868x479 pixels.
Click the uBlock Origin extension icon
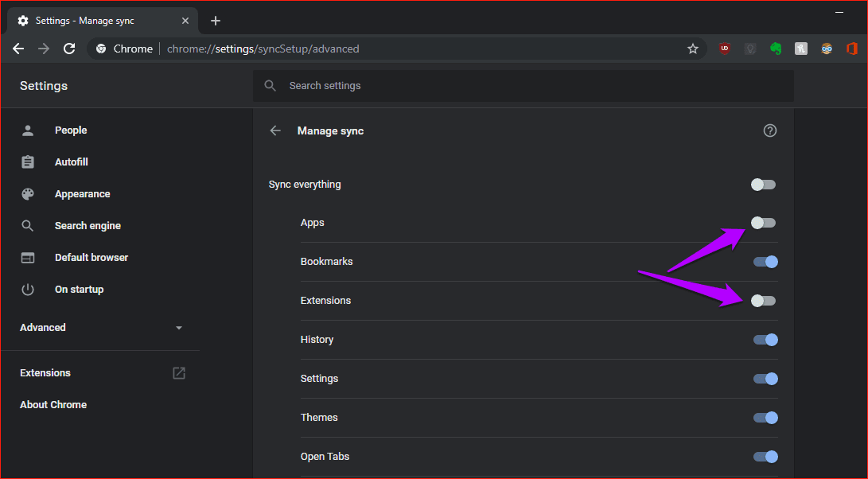tap(725, 49)
